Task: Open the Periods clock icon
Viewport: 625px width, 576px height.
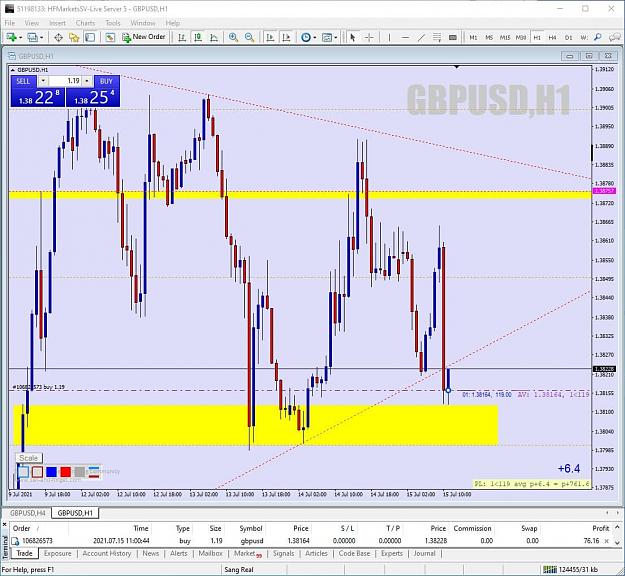Action: click(306, 37)
